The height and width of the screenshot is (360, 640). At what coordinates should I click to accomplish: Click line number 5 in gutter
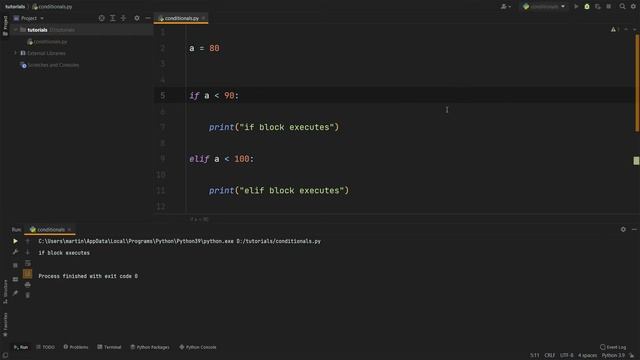162,96
